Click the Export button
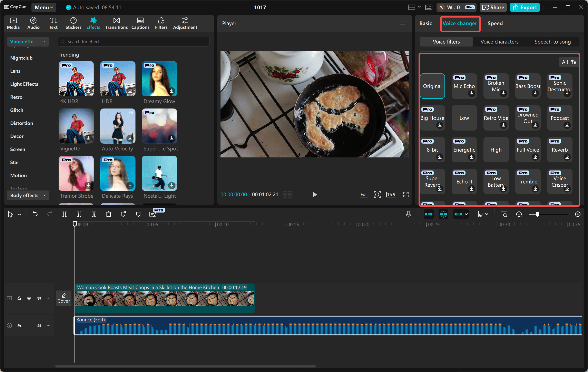Viewport: 588px width, 372px height. click(525, 7)
